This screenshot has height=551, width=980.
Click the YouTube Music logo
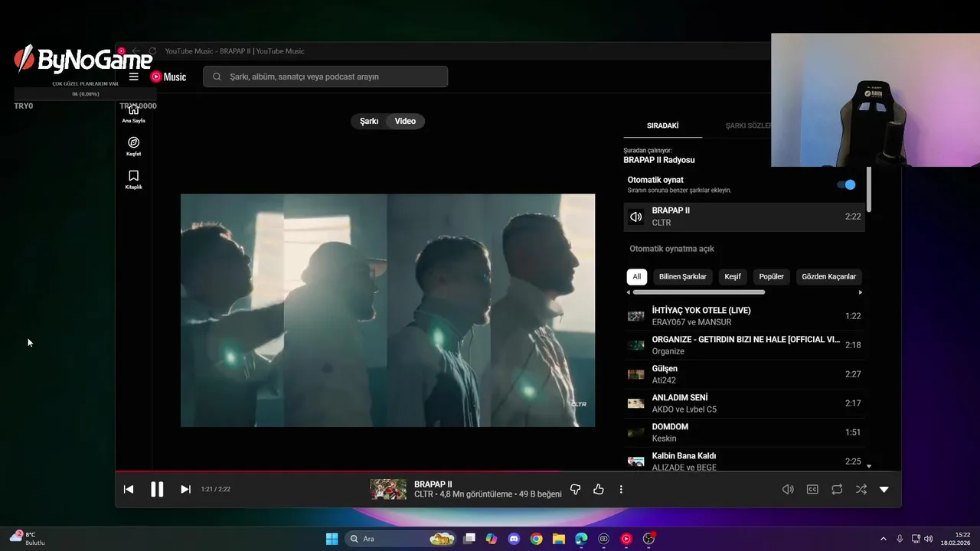pyautogui.click(x=168, y=77)
